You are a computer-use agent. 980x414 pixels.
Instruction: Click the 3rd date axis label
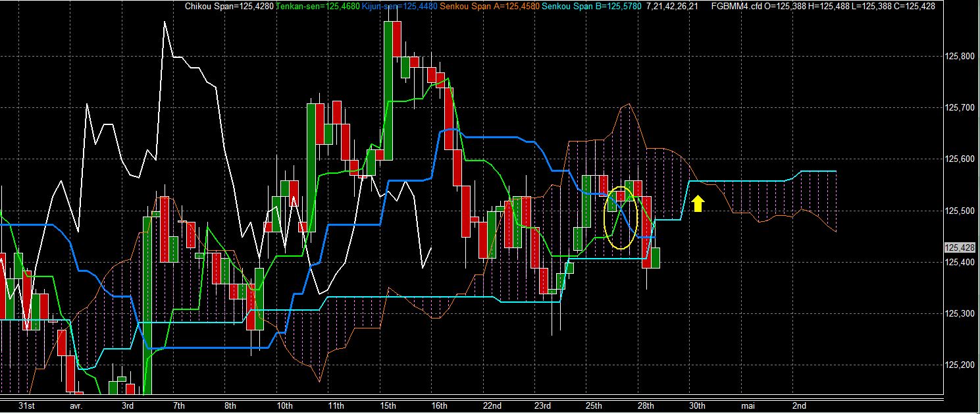pos(128,405)
